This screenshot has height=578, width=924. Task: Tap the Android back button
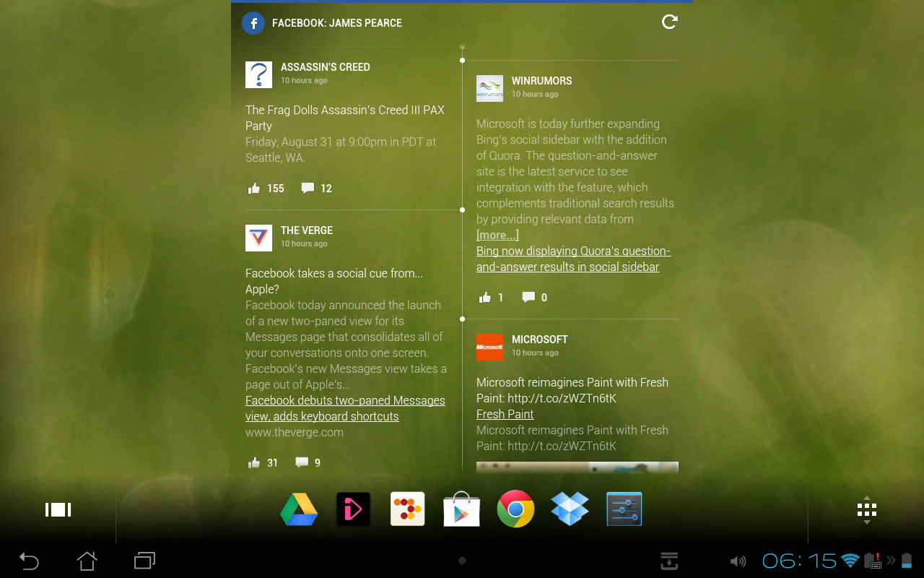coord(29,561)
